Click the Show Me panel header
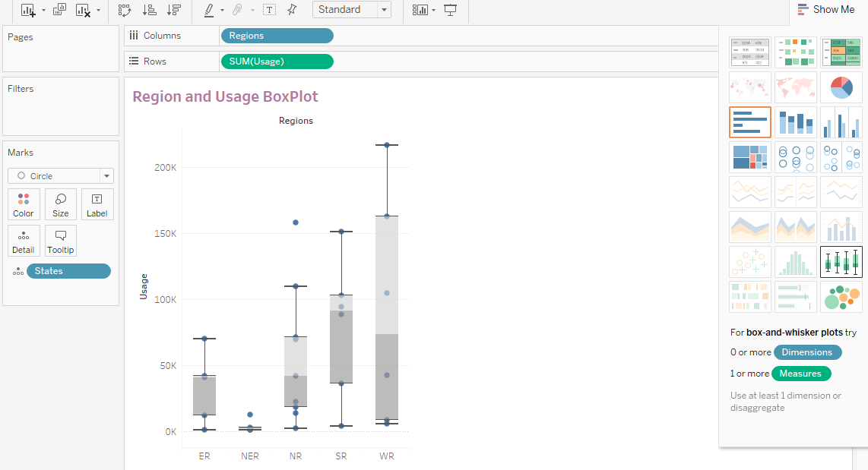Screen dimensions: 868x470 tap(827, 9)
